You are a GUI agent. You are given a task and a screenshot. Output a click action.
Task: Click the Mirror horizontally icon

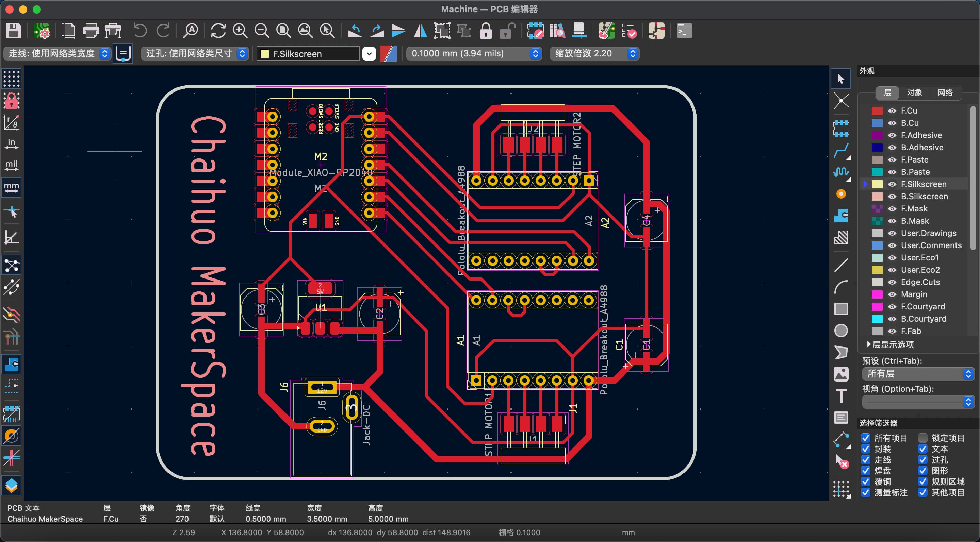pos(420,31)
